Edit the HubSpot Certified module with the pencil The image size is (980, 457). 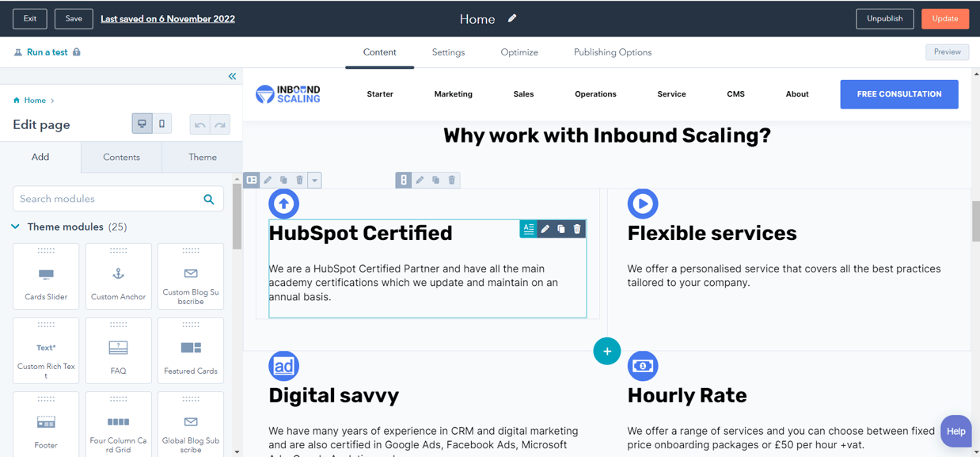(x=545, y=229)
